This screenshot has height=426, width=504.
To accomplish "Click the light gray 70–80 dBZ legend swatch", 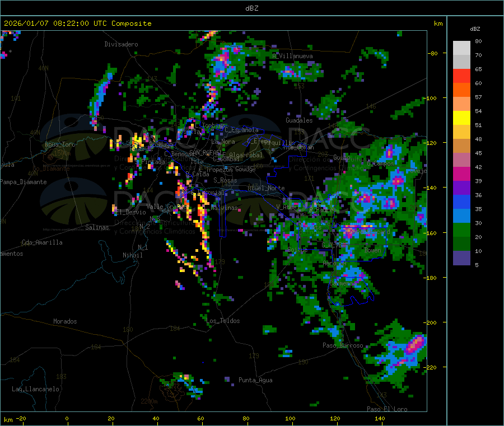I will [x=461, y=48].
